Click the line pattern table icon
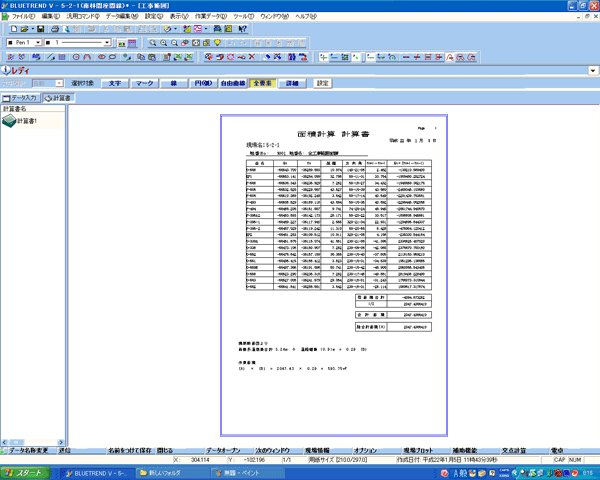The width and height of the screenshot is (600, 480). [x=132, y=43]
